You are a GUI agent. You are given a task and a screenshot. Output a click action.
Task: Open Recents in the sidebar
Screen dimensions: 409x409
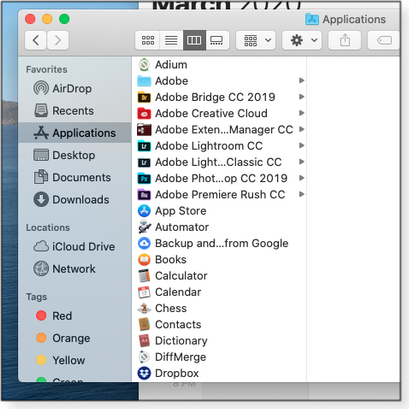pos(75,111)
